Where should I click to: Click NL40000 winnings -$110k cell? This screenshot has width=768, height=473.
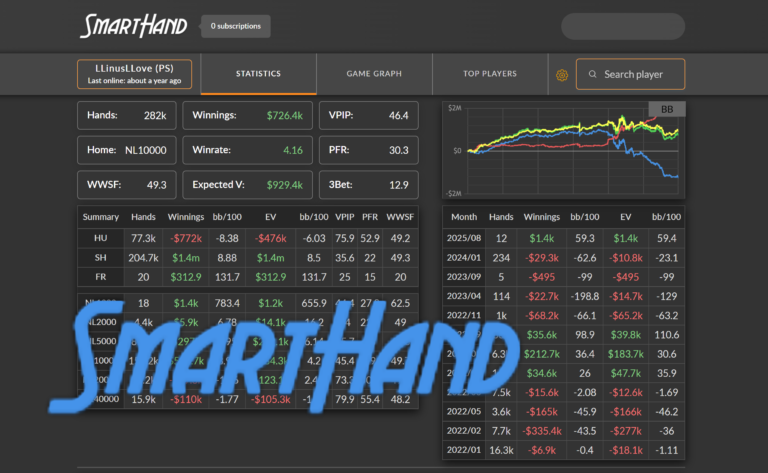pyautogui.click(x=186, y=400)
